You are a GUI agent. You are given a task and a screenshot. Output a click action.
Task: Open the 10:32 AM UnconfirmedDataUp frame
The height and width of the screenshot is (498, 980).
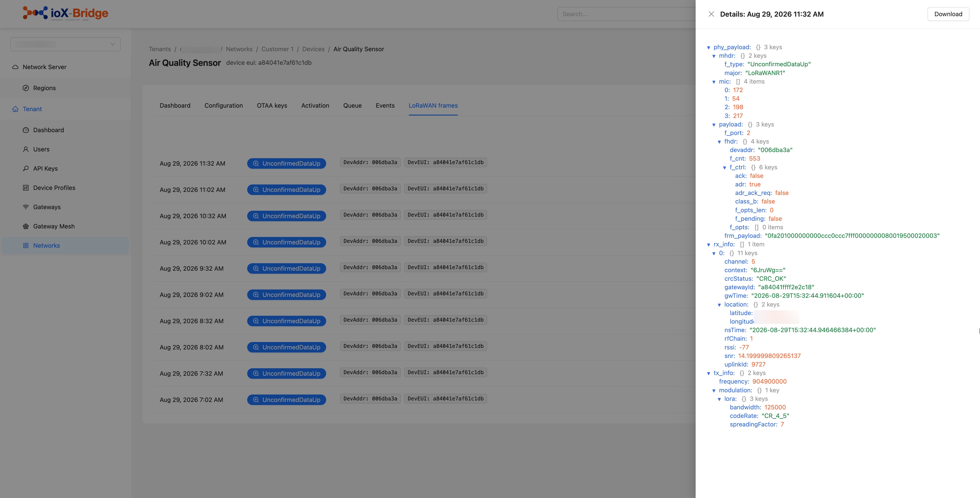click(287, 216)
